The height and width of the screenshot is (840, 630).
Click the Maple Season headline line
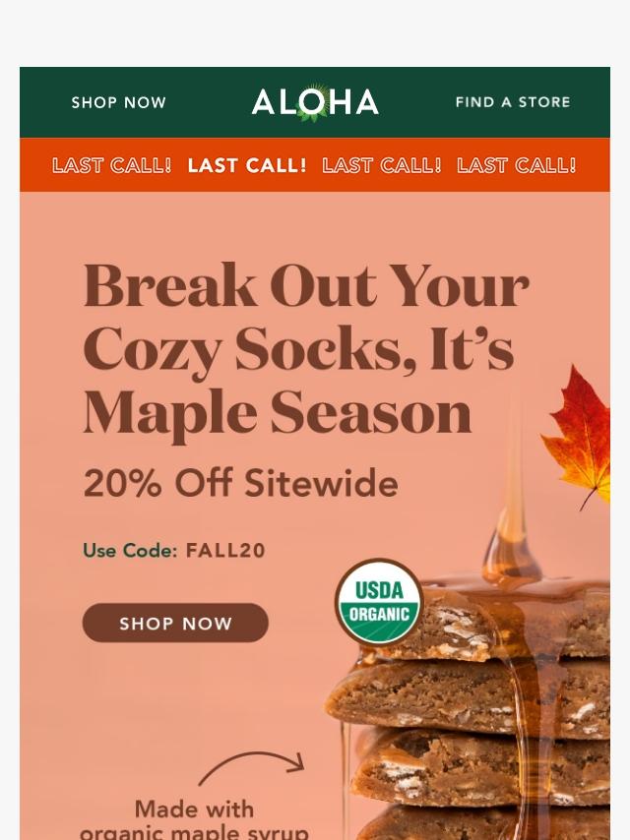278,413
